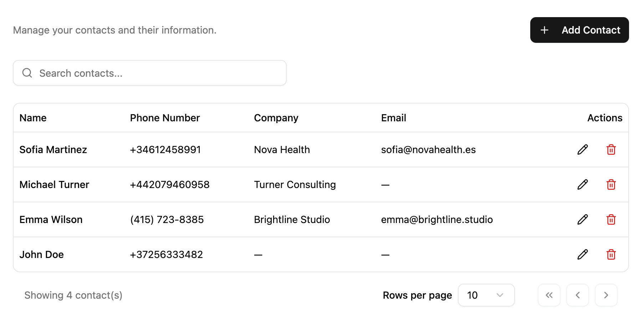Edit Michael Turner contact with pencil icon
Screen dimensions: 644x329
(582, 184)
